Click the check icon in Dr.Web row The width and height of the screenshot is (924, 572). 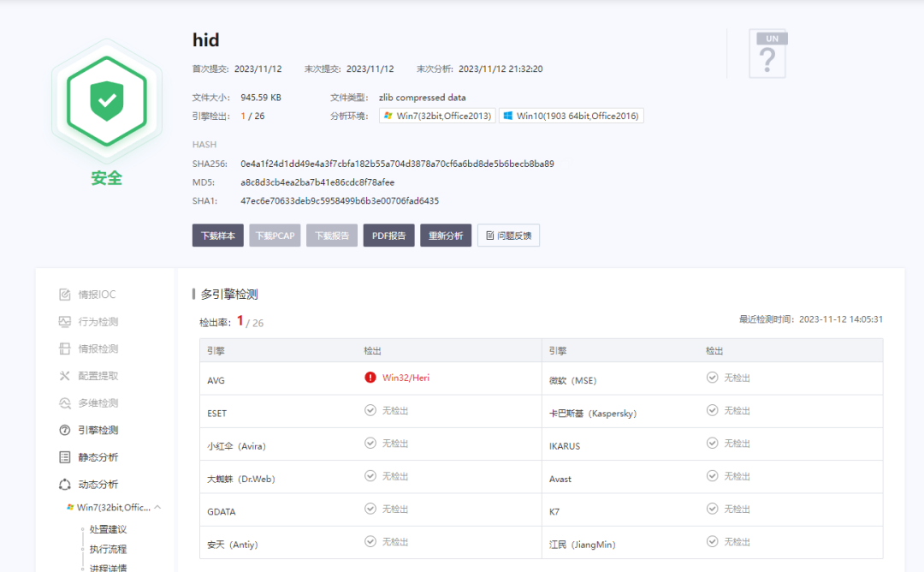(370, 476)
